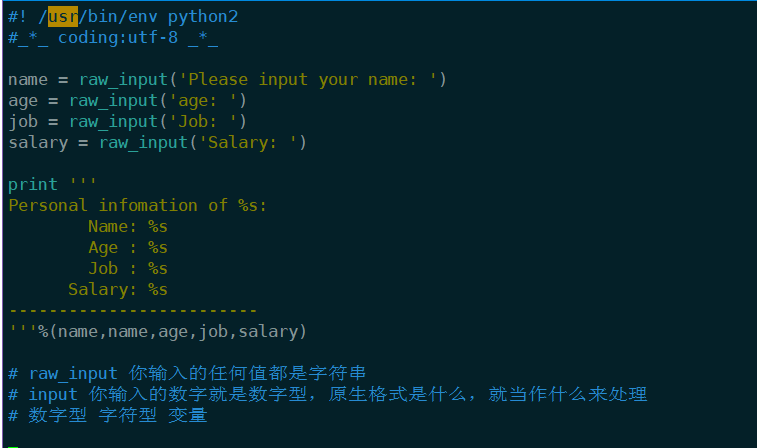Place cursor on the 'print' keyword
Viewport: 757px width, 448px height.
[x=33, y=185]
